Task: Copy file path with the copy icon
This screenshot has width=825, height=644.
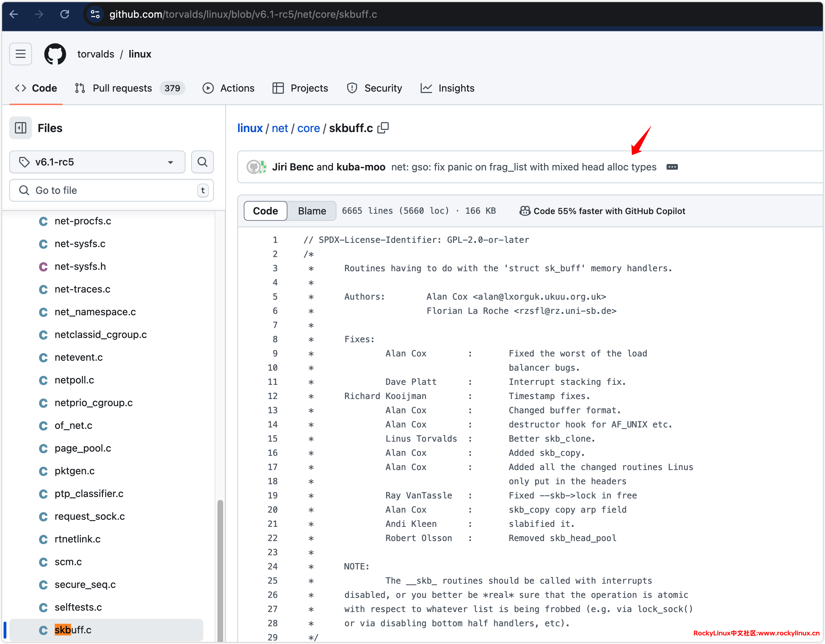Action: click(383, 128)
